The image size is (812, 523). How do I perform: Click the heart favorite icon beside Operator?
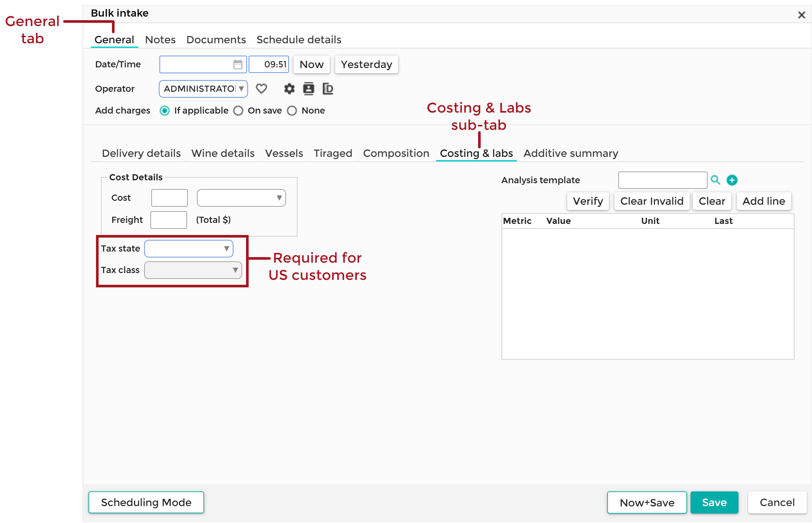(261, 89)
